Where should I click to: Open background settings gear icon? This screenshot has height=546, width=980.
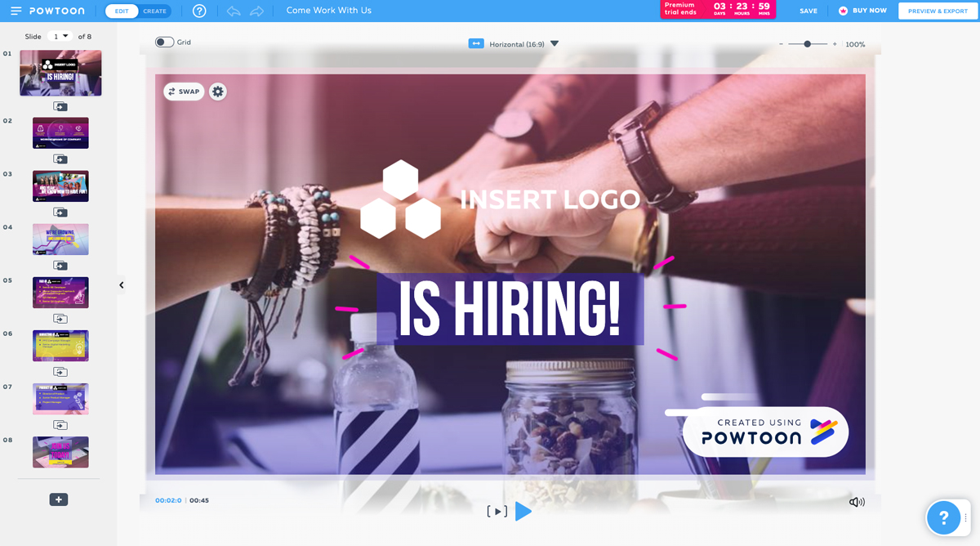coord(217,92)
